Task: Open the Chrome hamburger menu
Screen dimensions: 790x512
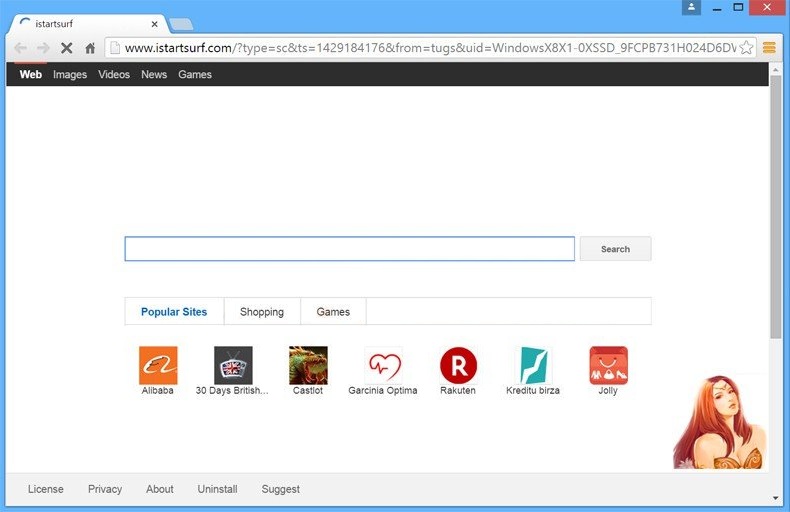Action: pyautogui.click(x=769, y=47)
